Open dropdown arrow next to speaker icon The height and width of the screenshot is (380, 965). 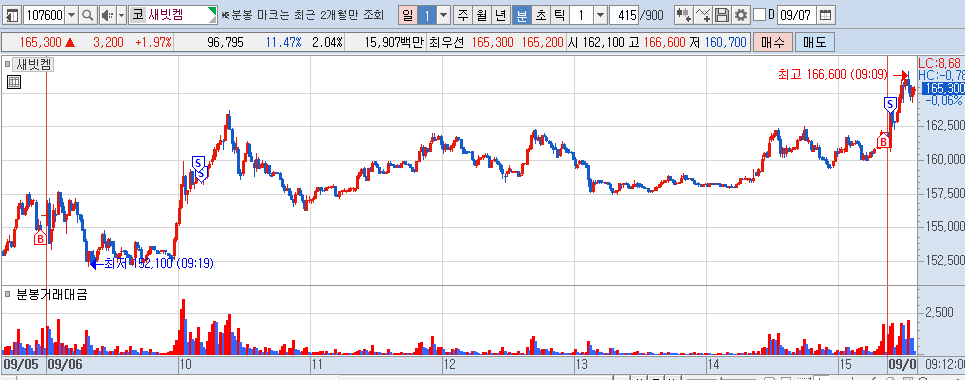click(x=121, y=15)
